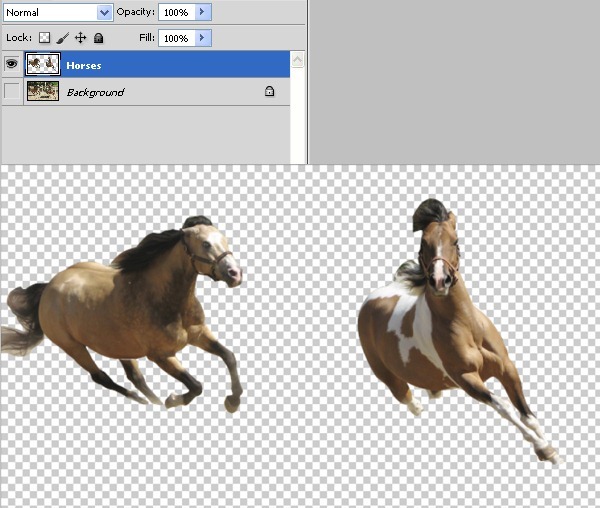Enable lock all padlock icon

(x=98, y=38)
